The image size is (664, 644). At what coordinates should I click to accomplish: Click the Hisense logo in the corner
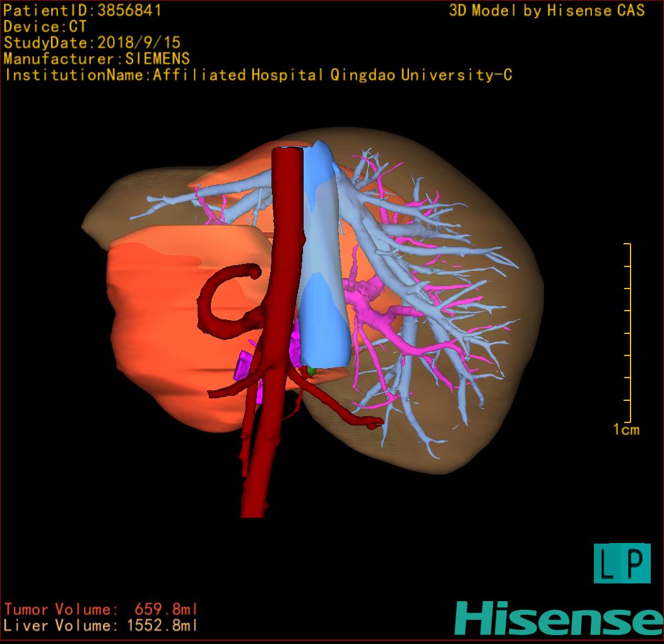[x=559, y=619]
